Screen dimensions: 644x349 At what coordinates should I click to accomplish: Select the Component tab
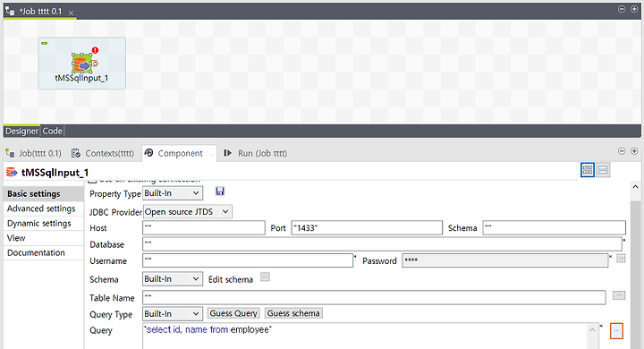click(x=180, y=153)
